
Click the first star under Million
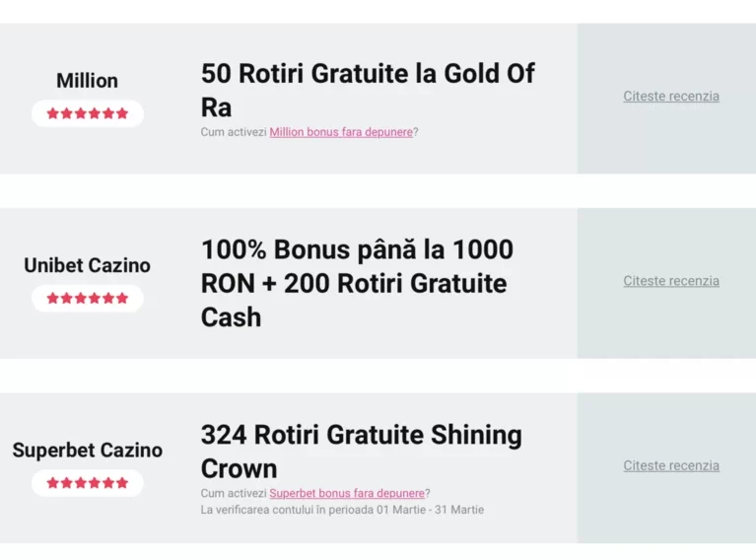click(x=52, y=113)
